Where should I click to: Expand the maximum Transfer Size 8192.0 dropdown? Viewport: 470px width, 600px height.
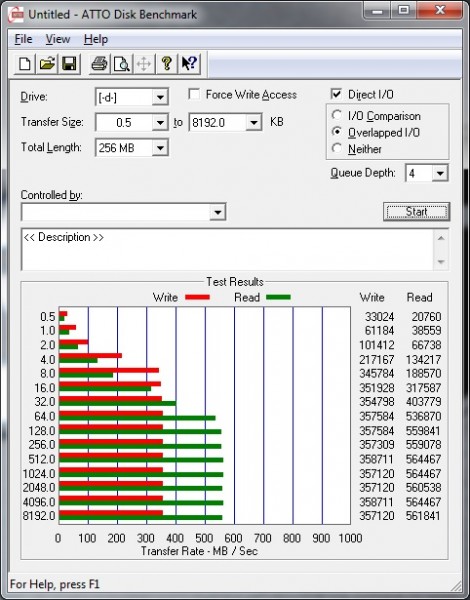253,122
